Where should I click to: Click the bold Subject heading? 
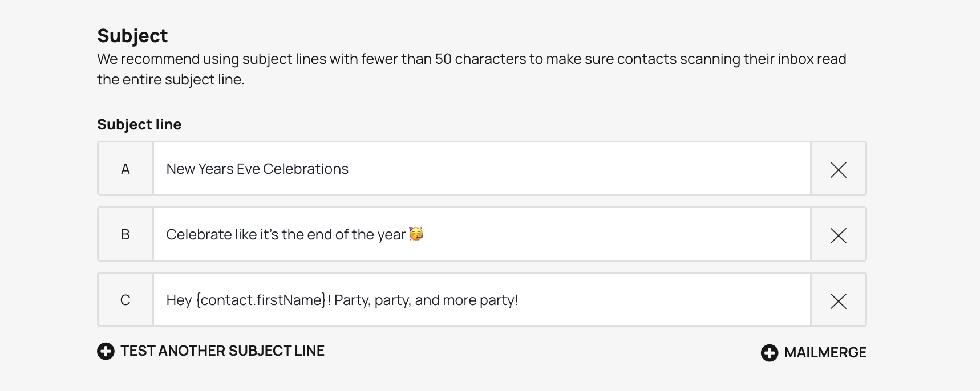tap(132, 35)
